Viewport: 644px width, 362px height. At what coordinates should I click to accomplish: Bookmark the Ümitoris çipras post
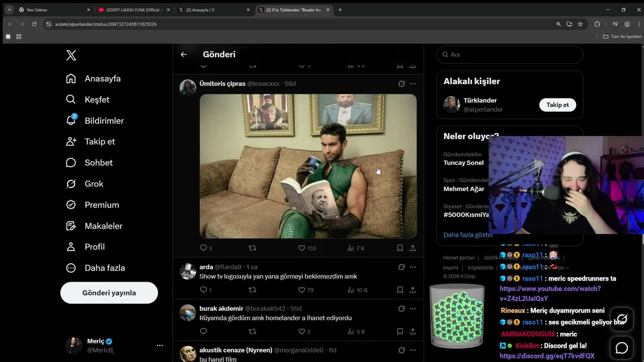[x=400, y=248]
